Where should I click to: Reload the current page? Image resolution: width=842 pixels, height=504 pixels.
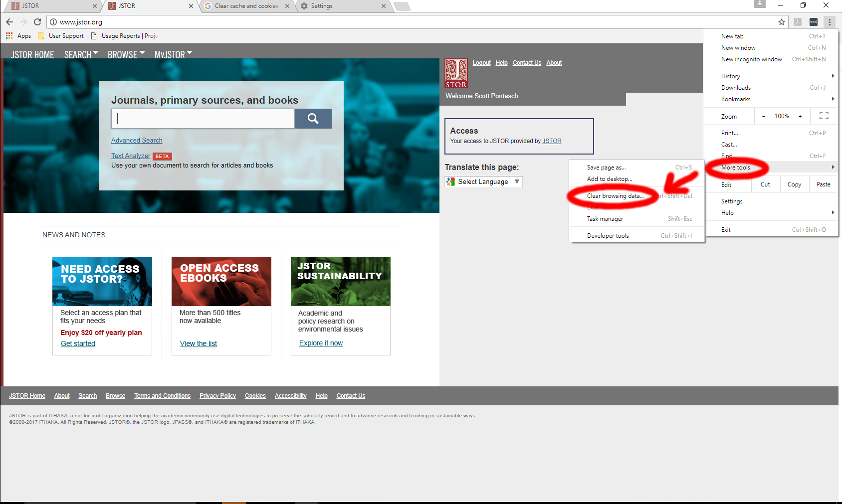coord(37,22)
